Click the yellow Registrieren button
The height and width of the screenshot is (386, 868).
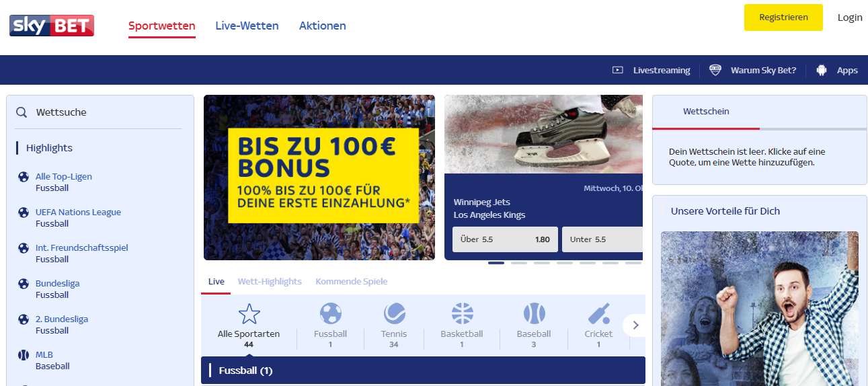(x=783, y=17)
